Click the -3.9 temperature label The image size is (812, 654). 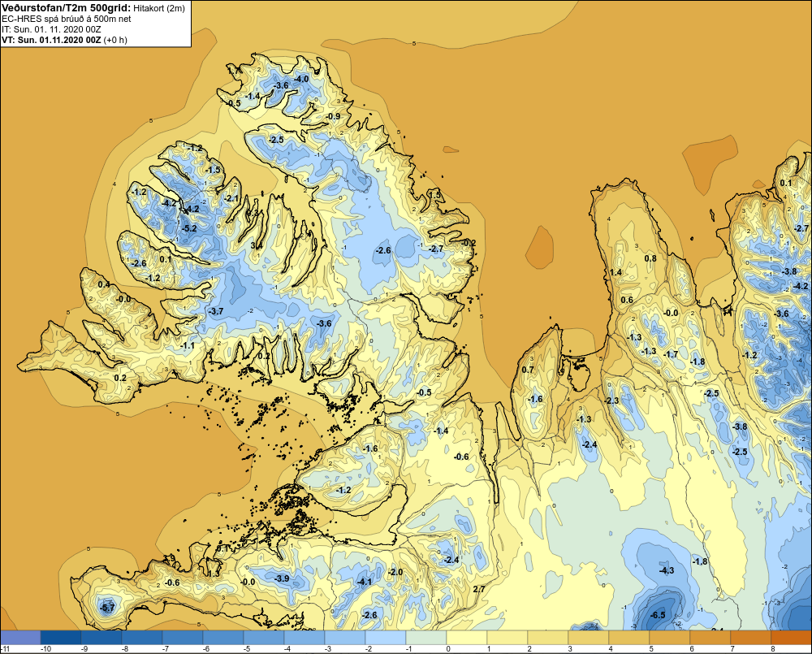coord(282,578)
